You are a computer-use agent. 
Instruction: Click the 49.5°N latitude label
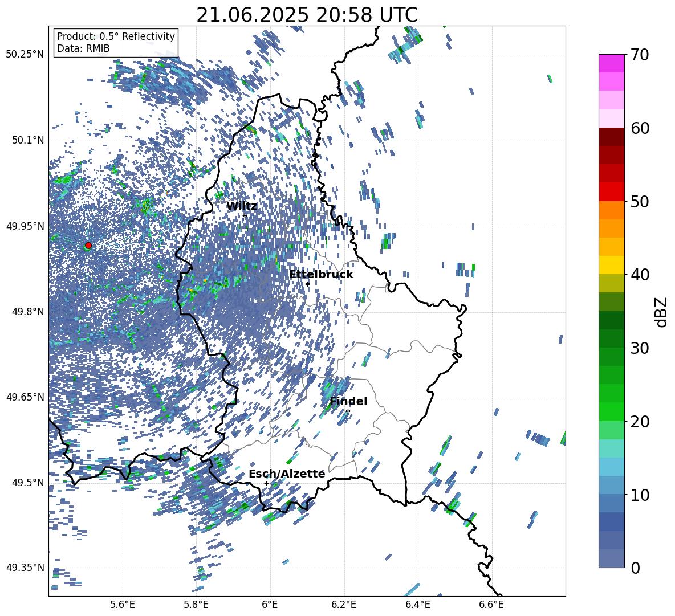[27, 482]
